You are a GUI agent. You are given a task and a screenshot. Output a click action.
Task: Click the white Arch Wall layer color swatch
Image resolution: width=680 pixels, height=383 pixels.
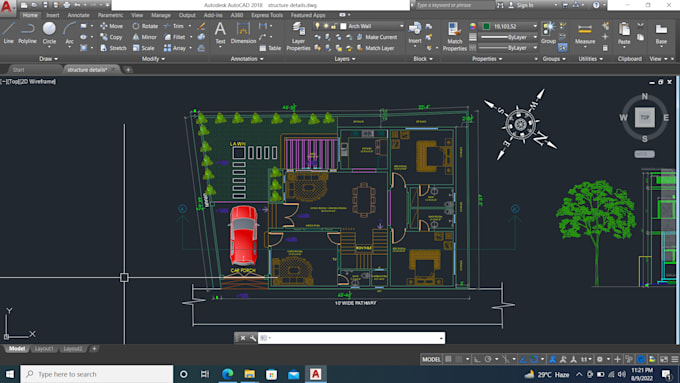point(343,26)
